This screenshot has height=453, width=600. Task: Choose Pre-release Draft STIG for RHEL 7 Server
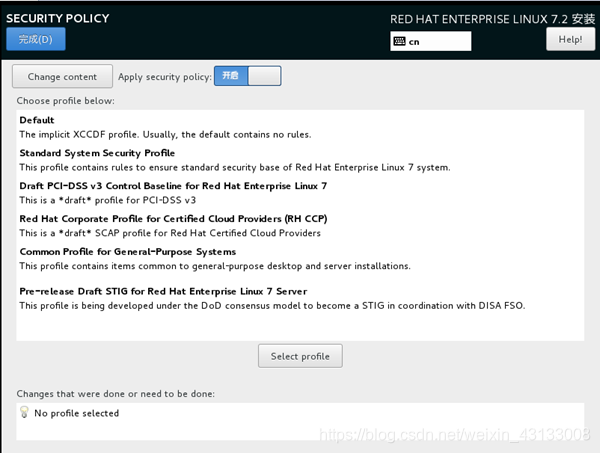300,298
